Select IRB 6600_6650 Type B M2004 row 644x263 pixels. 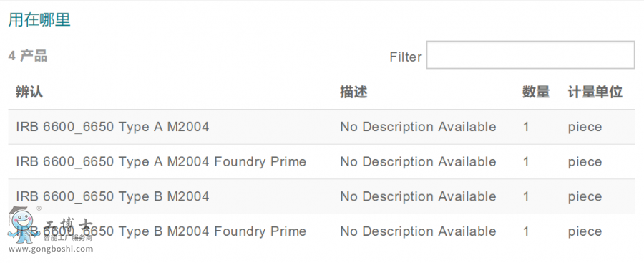(x=321, y=196)
